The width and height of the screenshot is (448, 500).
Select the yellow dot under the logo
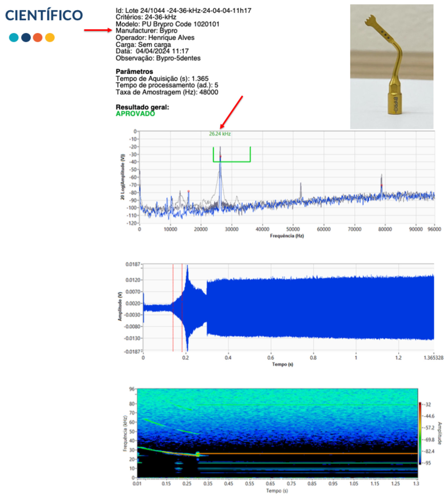click(x=50, y=38)
